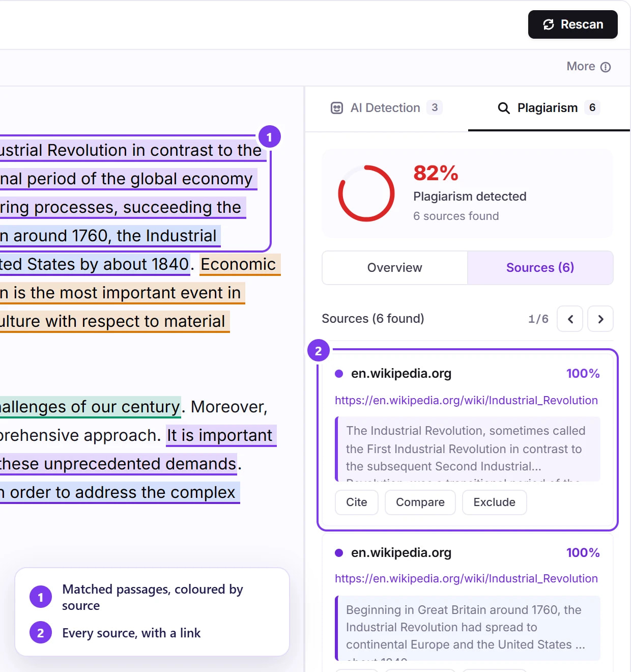Click the count badge '6' beside Plagiarism
The height and width of the screenshot is (672, 631).
592,107
